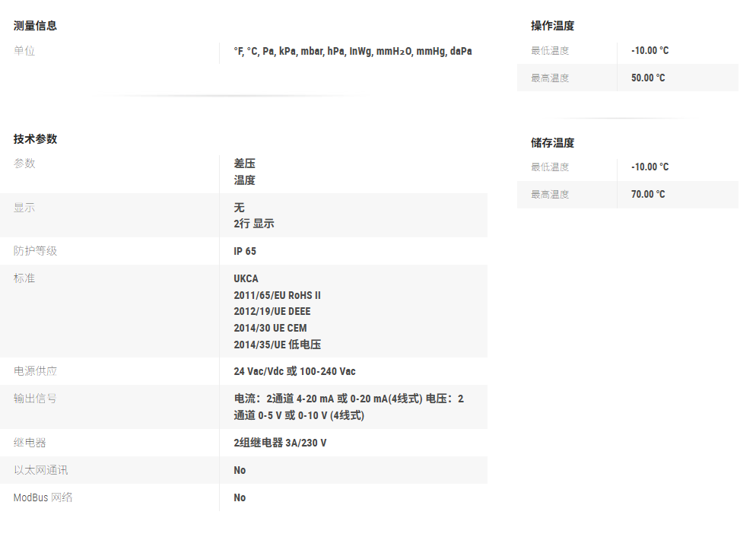756x537 pixels.
Task: Click the 电源供应 row label
Action: 35,371
